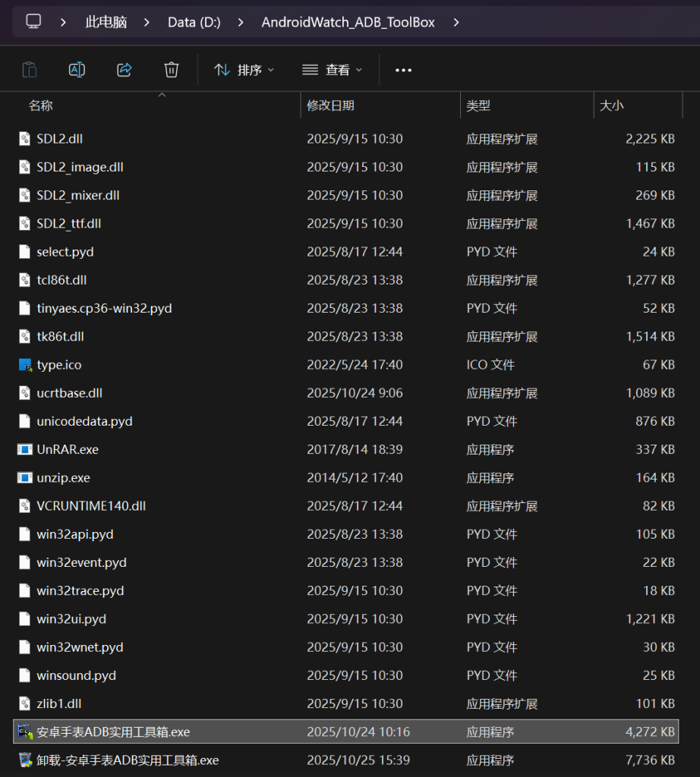Sort files by 类型 column header
Viewport: 700px width, 777px height.
point(478,105)
